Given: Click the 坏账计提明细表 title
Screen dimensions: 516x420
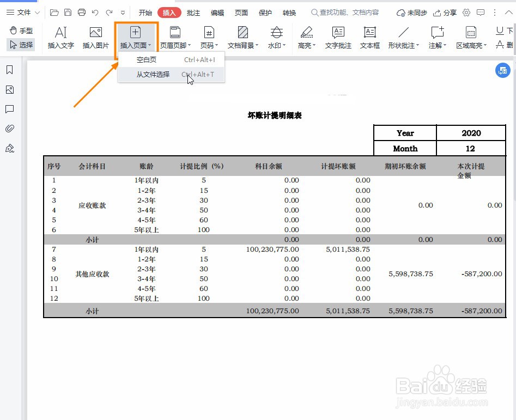Looking at the screenshot, I should 275,115.
